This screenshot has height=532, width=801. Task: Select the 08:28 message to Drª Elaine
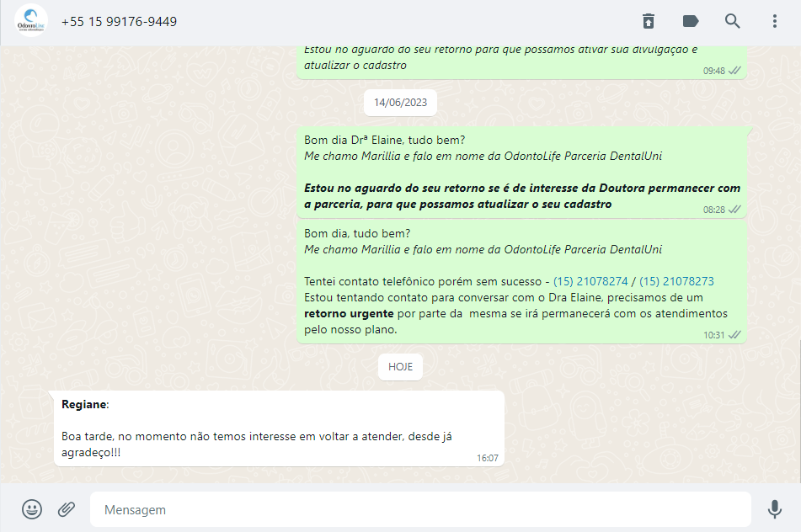coord(521,173)
